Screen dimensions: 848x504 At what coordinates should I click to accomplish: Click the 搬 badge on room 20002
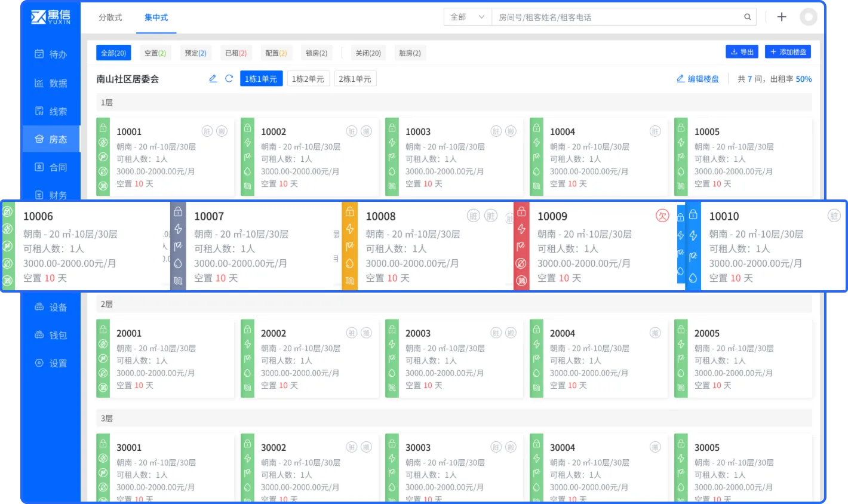coord(367,333)
